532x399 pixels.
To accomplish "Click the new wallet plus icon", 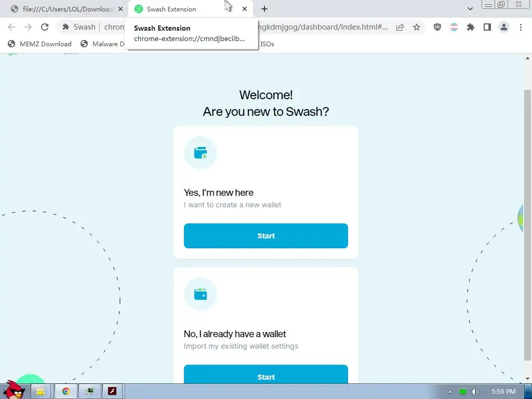I will coord(200,153).
